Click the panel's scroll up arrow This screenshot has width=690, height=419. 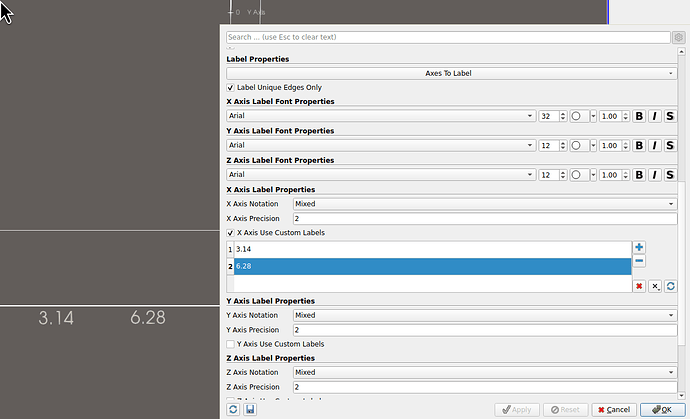pyautogui.click(x=682, y=51)
